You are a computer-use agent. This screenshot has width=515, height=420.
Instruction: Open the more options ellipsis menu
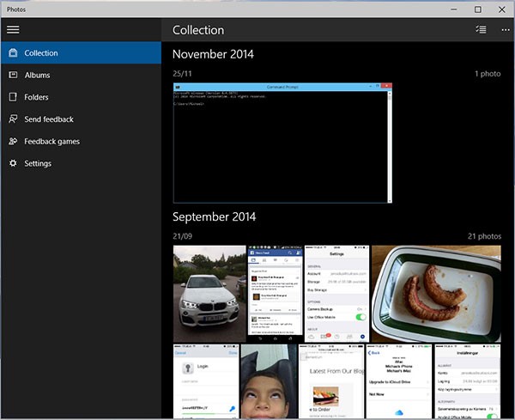[506, 30]
